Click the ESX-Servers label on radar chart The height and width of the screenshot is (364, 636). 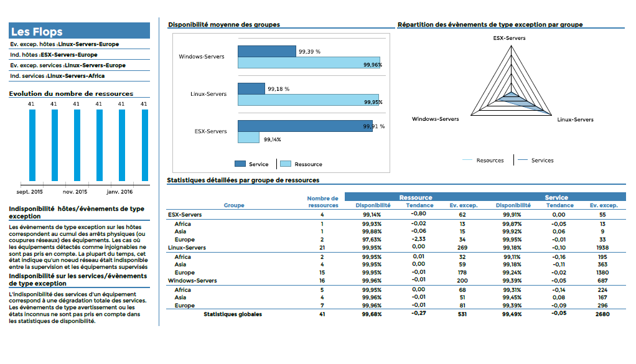point(509,38)
